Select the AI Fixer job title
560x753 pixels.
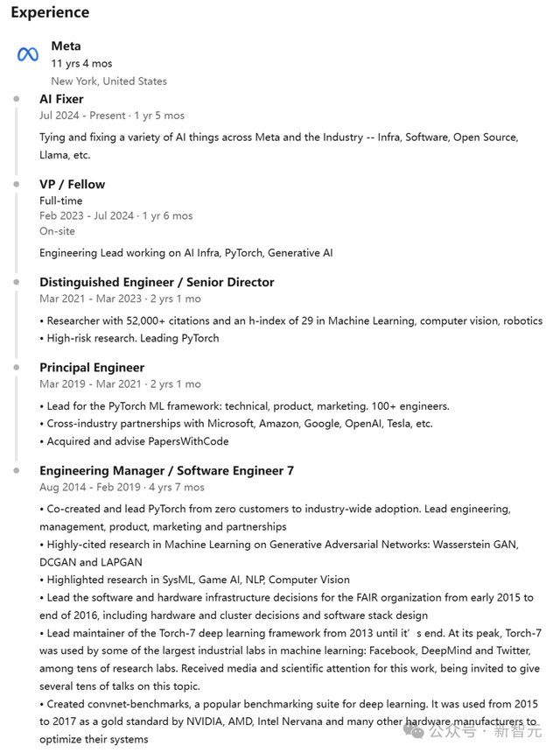61,99
